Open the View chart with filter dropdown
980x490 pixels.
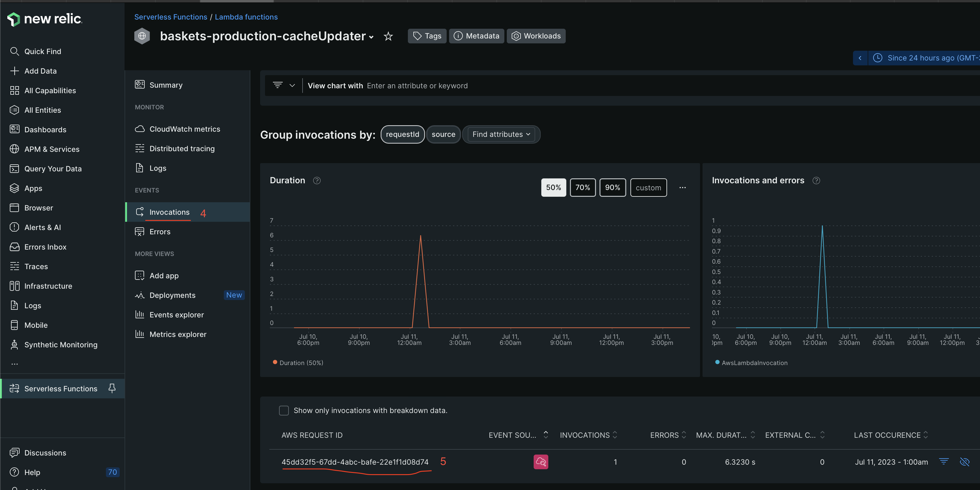tap(283, 85)
